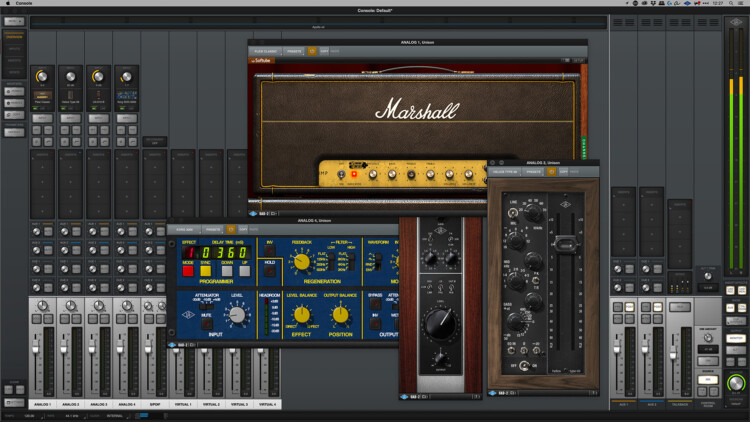This screenshot has height=422, width=750.
Task: Open the Analog 1 inserts slot panel
Action: 42,184
